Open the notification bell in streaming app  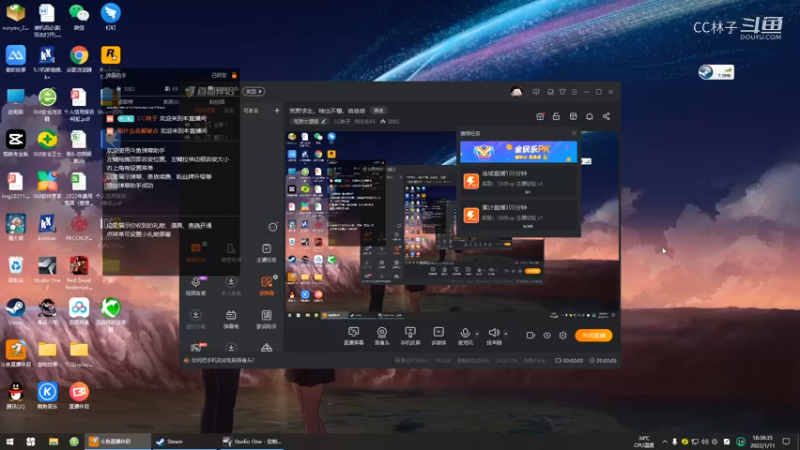click(x=590, y=116)
